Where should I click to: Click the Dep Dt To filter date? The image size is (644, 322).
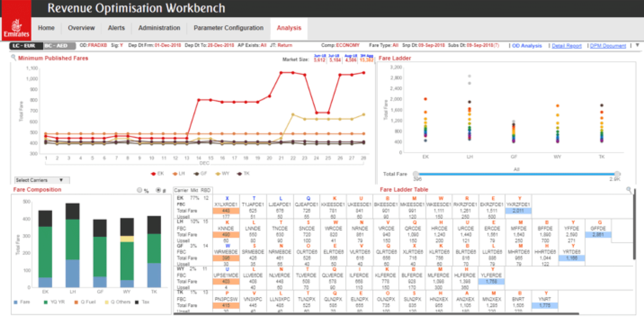click(221, 45)
